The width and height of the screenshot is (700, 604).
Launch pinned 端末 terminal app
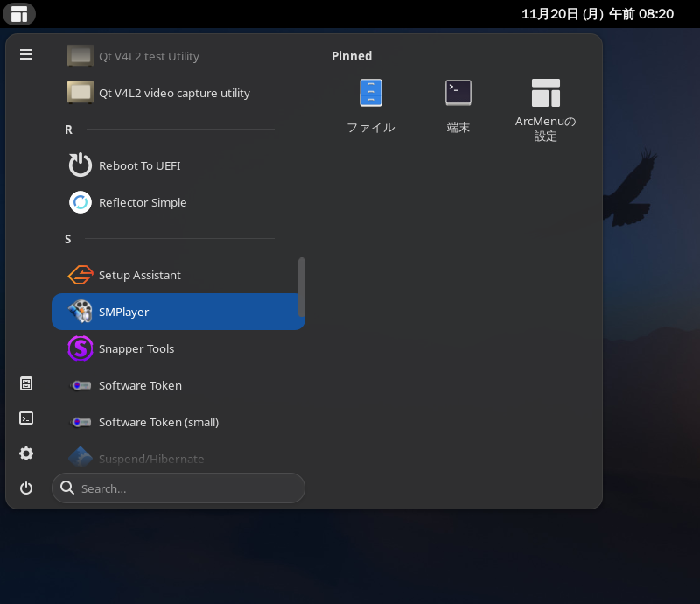458,106
